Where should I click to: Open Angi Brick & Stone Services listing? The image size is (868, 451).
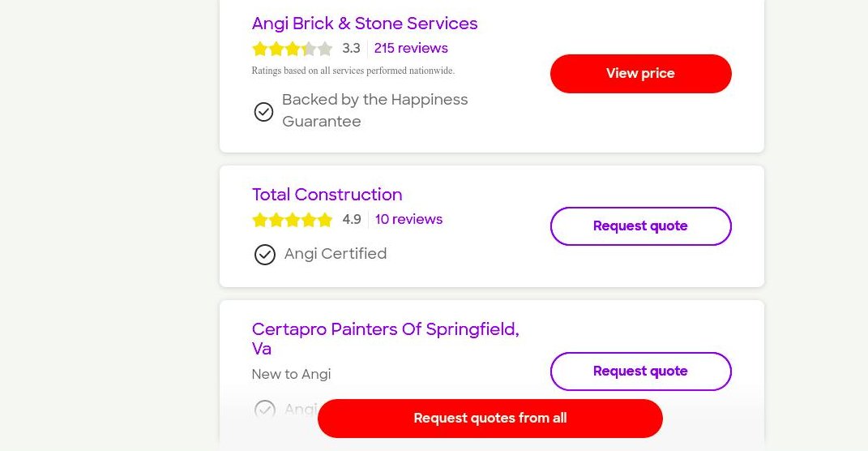click(x=365, y=24)
